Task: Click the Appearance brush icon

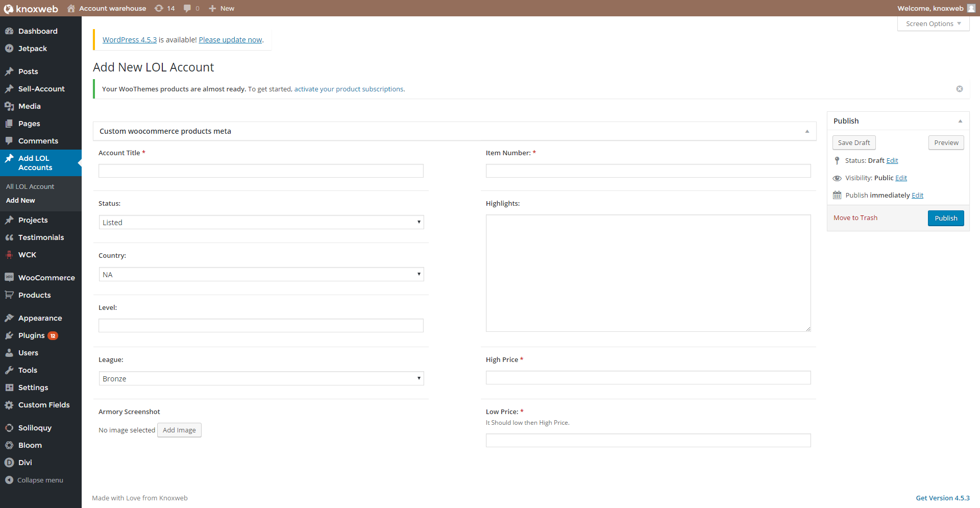Action: (x=9, y=318)
